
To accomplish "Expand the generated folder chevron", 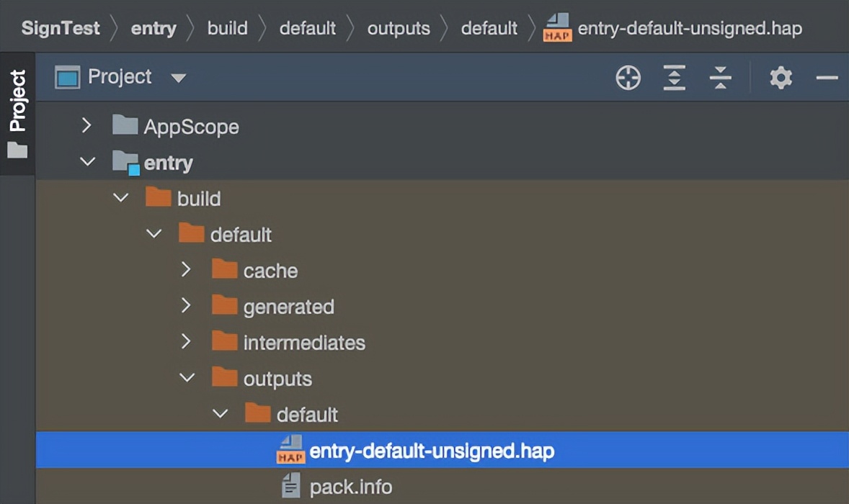I will pos(186,306).
